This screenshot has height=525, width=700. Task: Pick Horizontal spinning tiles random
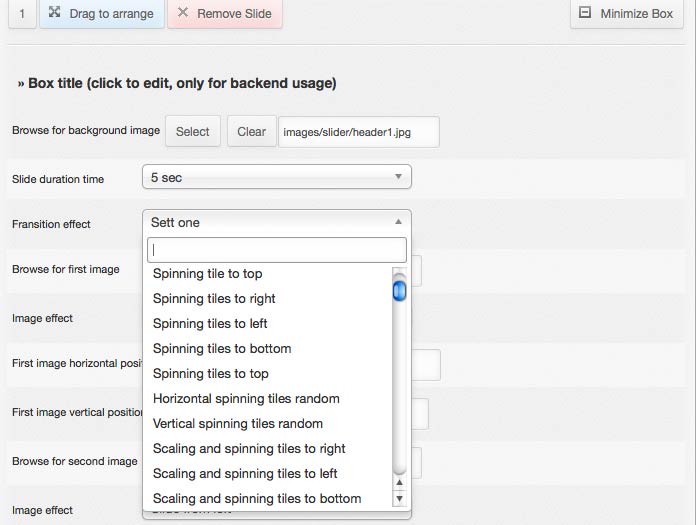(246, 399)
